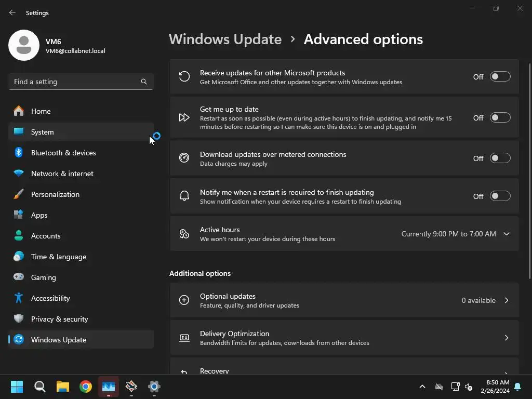Click the fast-forward icon beside Get me up to date

(184, 117)
